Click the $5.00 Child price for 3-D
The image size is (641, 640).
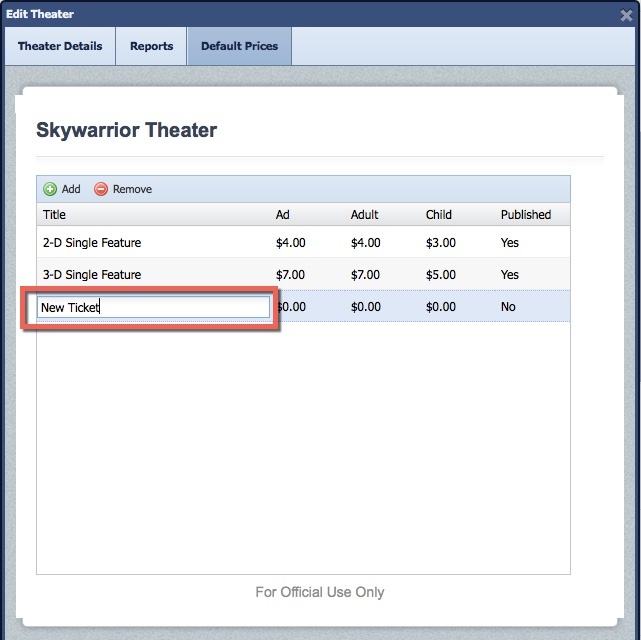coord(441,274)
